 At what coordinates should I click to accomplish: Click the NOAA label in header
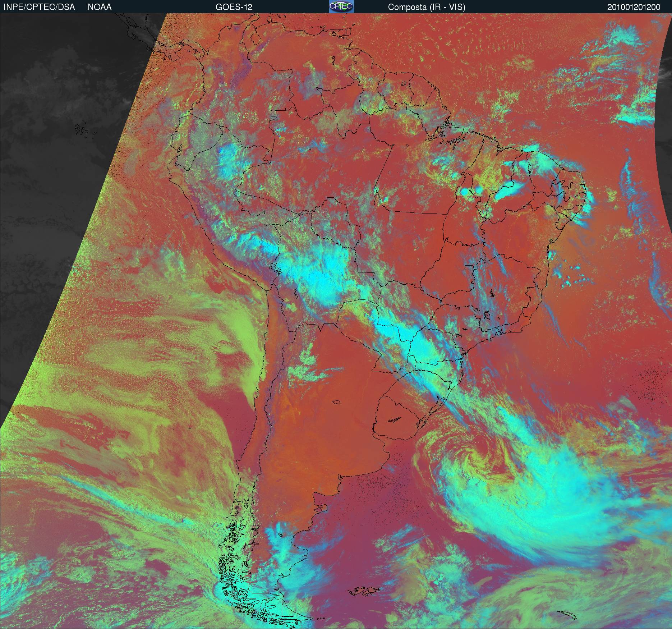point(100,7)
